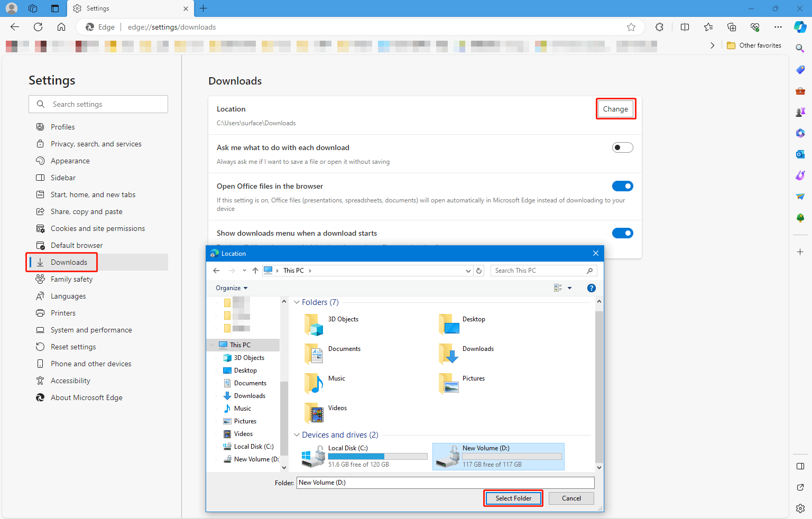Open the Split screen icon in toolbar
Screen dimensions: 812x519
685,27
